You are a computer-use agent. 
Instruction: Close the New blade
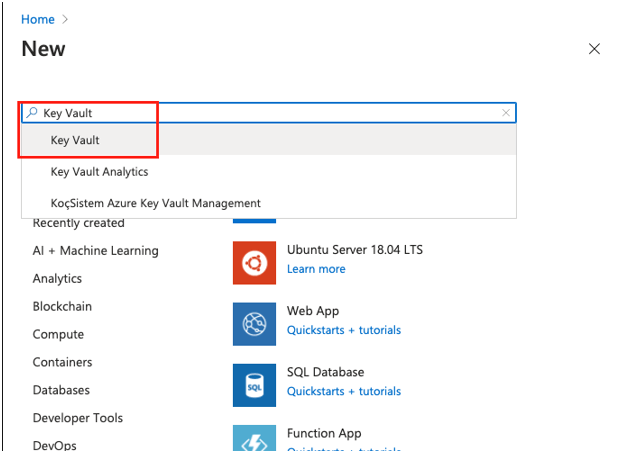coord(594,49)
